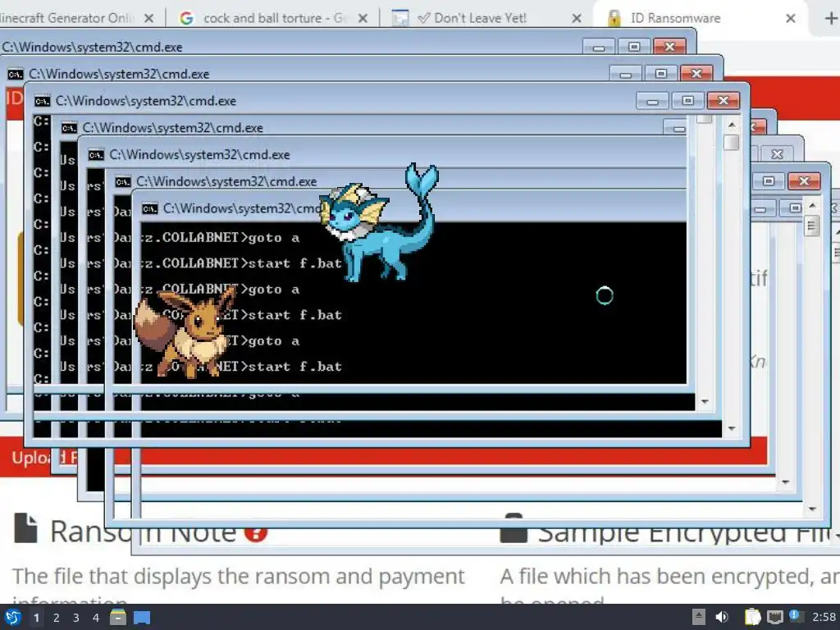
Task: Click the red help icon beside Ransom Note
Action: click(x=256, y=534)
